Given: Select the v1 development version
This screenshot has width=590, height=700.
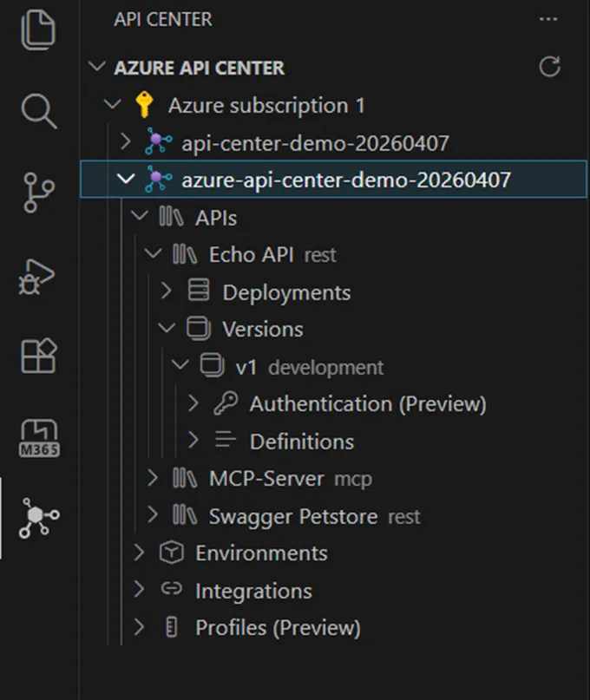Looking at the screenshot, I should [246, 367].
